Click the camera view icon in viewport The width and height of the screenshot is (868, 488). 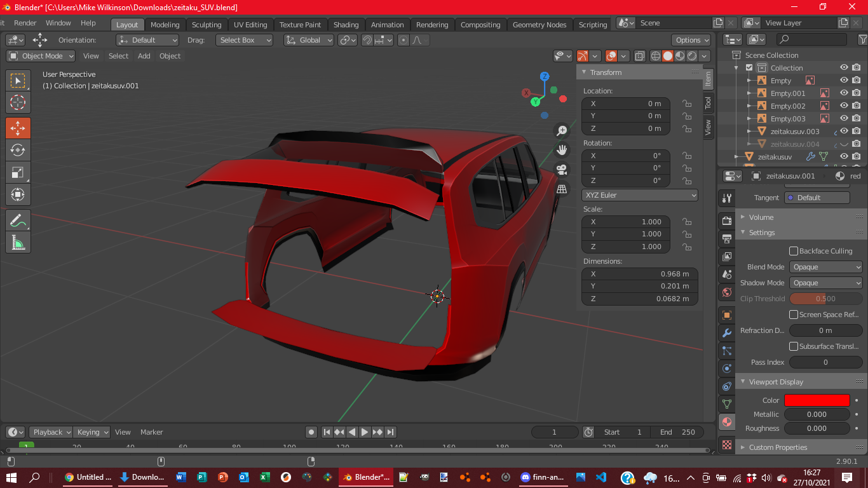[x=562, y=170]
